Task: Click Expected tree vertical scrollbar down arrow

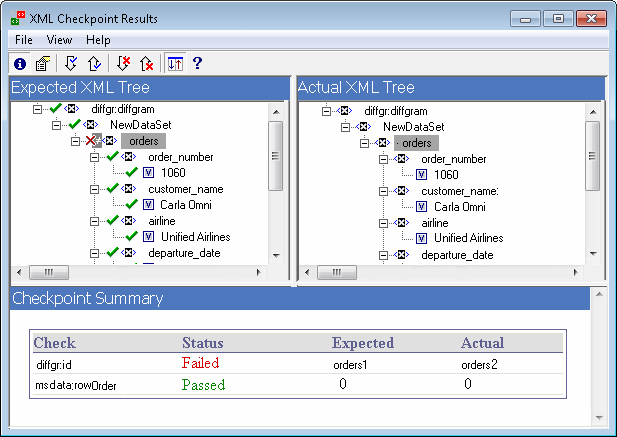Action: point(277,255)
